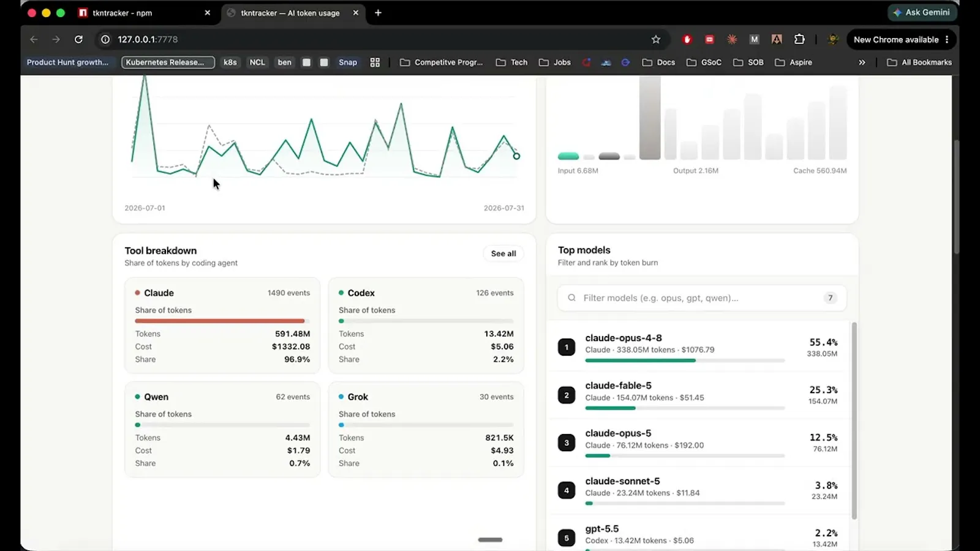Go back to the previous page
The width and height of the screenshot is (980, 551).
[34, 39]
